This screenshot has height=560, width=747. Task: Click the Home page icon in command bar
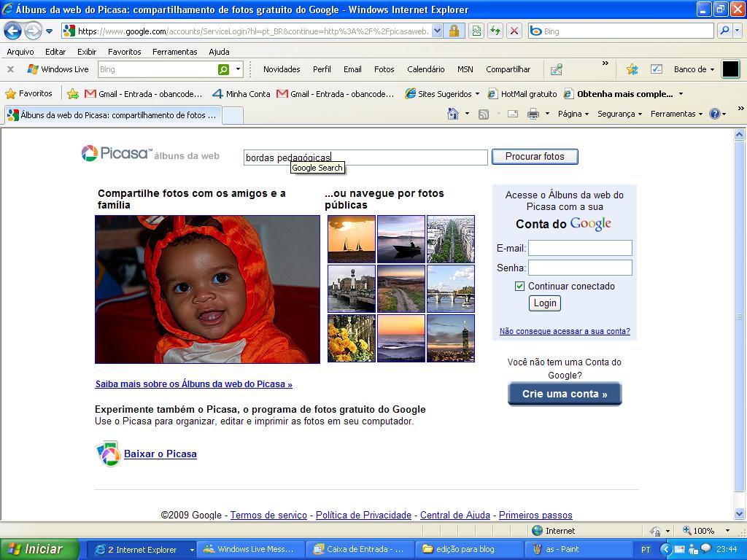tap(452, 114)
